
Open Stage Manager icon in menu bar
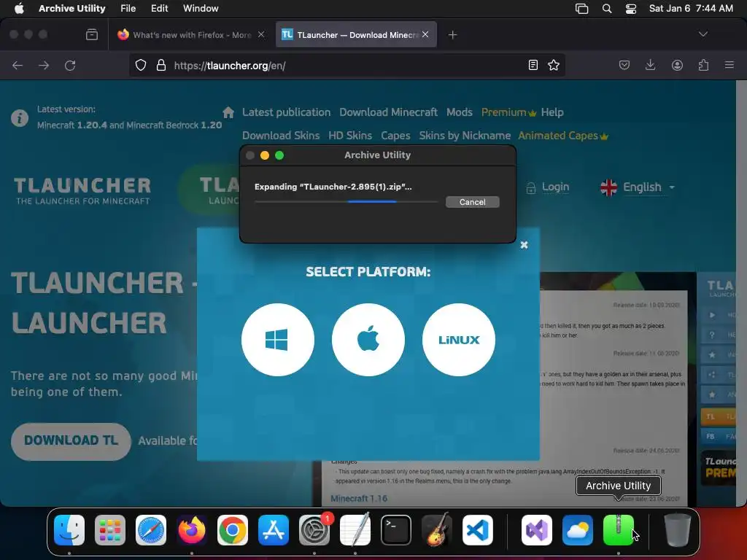point(581,9)
